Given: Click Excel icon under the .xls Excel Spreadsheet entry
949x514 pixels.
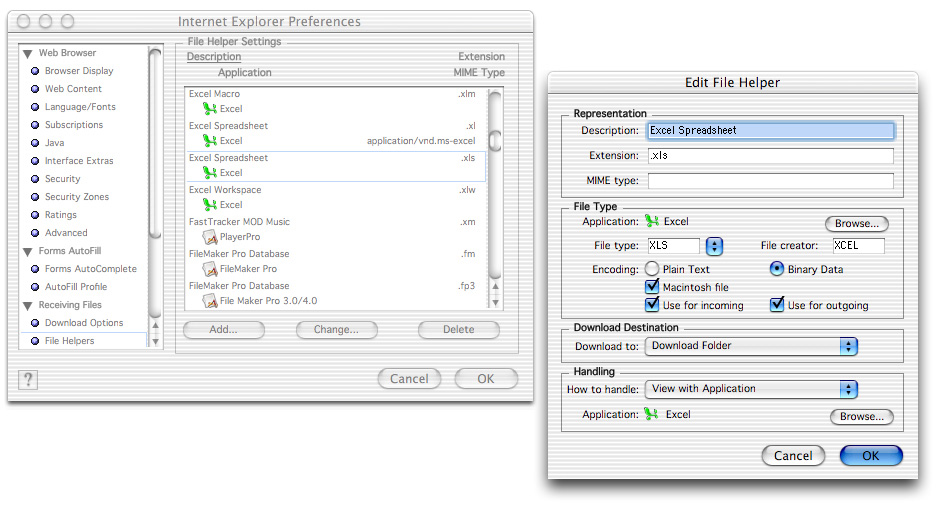Looking at the screenshot, I should click(209, 173).
